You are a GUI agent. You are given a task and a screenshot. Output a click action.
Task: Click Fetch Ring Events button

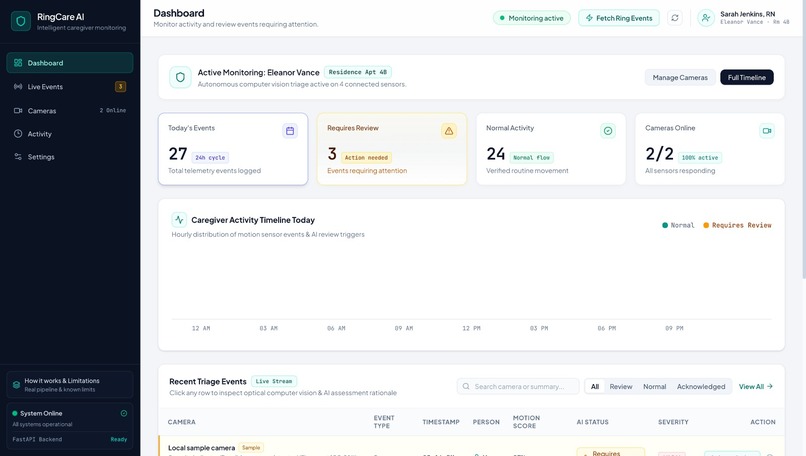(x=619, y=18)
